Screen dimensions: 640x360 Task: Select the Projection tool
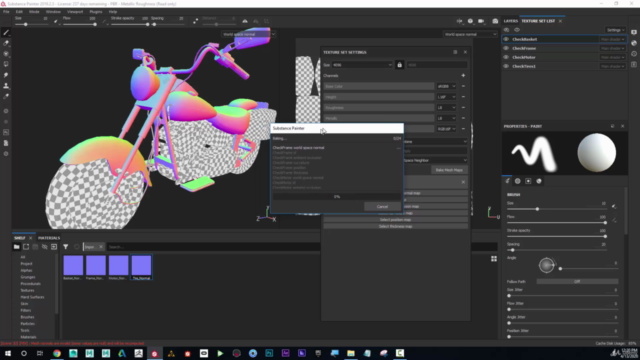pos(6,54)
